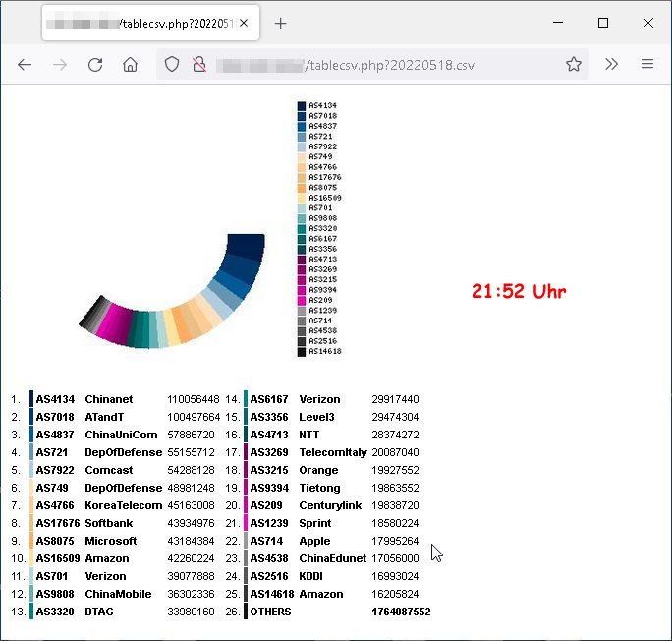Select ChinaEdunet in the table
Viewport: 672px width, 641px height.
(333, 558)
